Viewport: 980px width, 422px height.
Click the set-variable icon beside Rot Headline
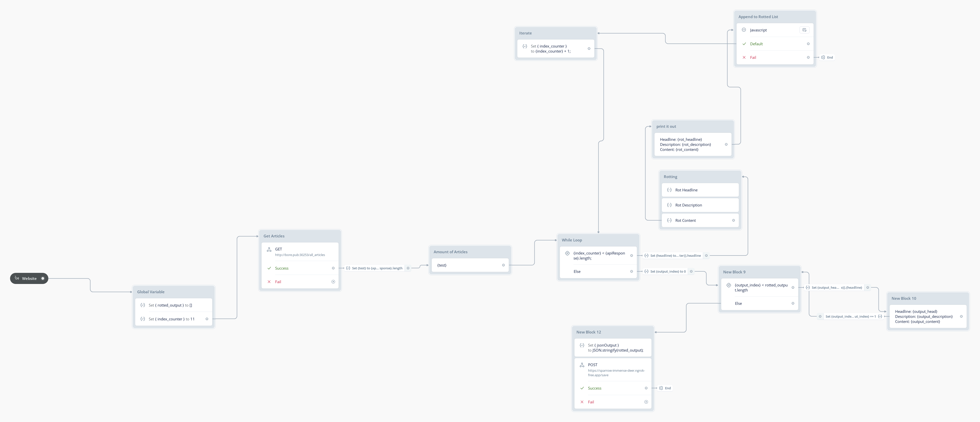click(669, 190)
